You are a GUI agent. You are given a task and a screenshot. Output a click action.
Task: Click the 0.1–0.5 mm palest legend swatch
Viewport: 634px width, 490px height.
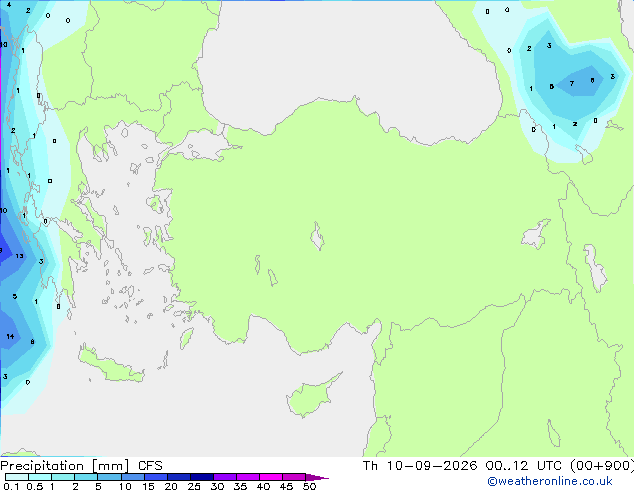pyautogui.click(x=17, y=477)
